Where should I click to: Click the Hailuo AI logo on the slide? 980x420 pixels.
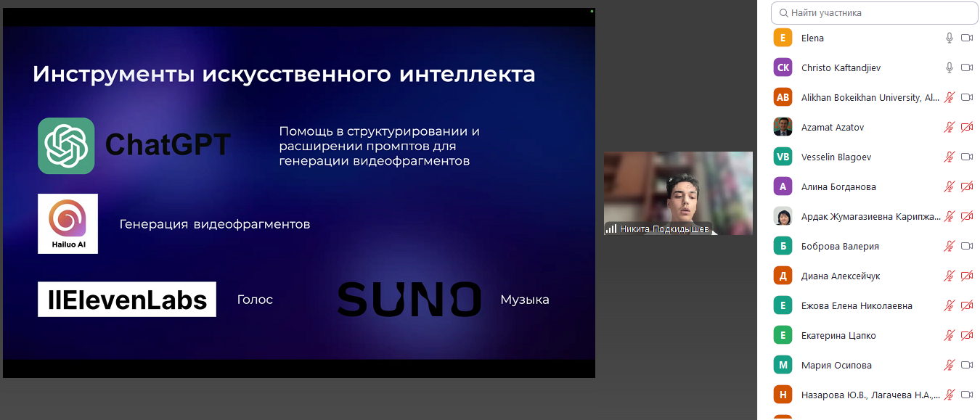68,223
